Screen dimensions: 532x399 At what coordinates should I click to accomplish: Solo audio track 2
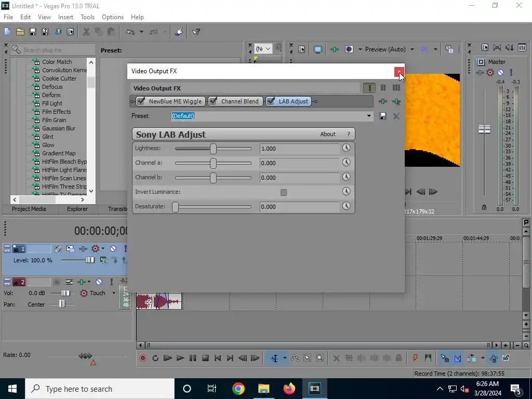pyautogui.click(x=111, y=282)
